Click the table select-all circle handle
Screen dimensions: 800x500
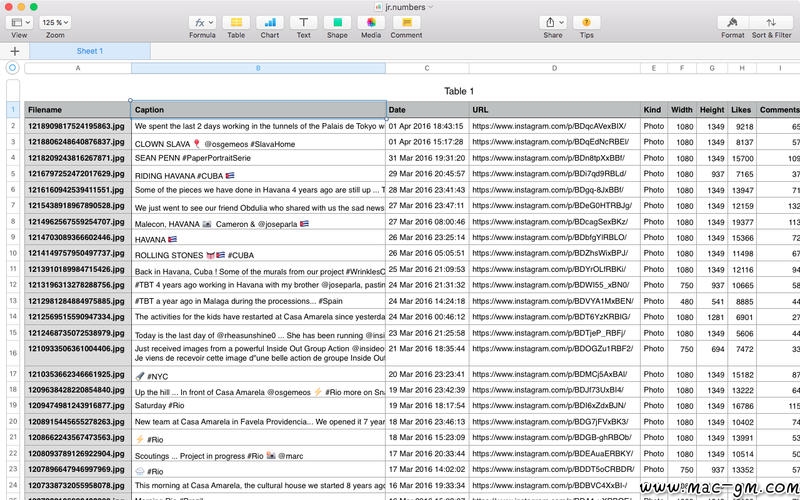[13, 68]
